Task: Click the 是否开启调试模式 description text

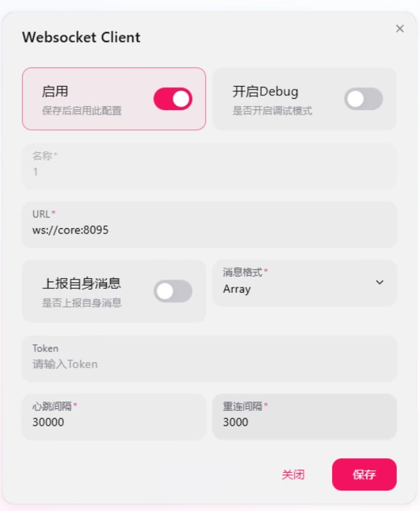Action: [272, 111]
